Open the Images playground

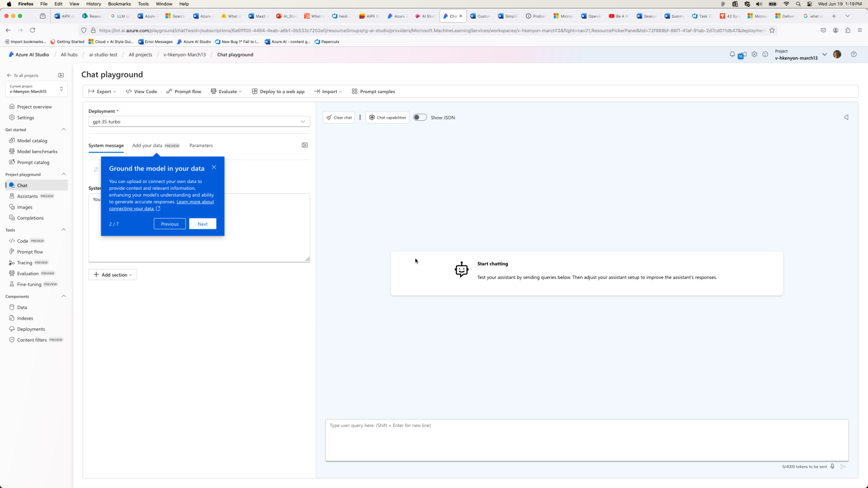click(x=24, y=207)
